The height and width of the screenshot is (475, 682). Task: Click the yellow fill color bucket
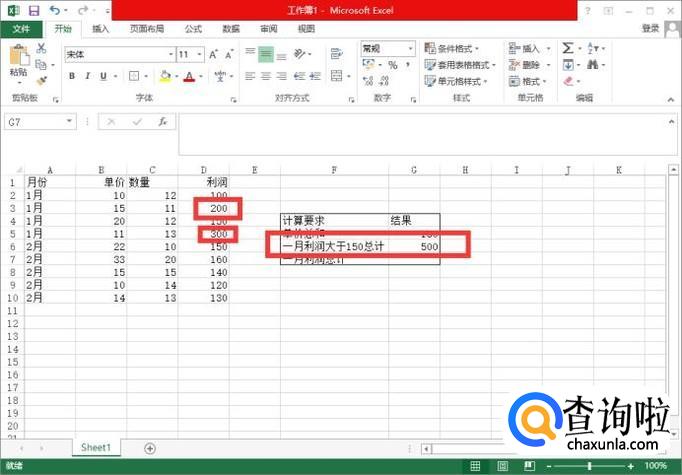(165, 76)
